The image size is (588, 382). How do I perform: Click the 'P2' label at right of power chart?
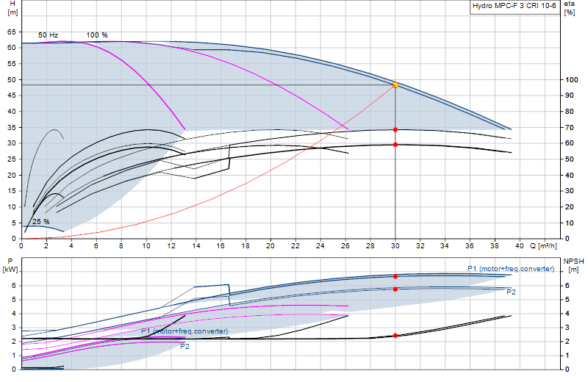tap(511, 292)
